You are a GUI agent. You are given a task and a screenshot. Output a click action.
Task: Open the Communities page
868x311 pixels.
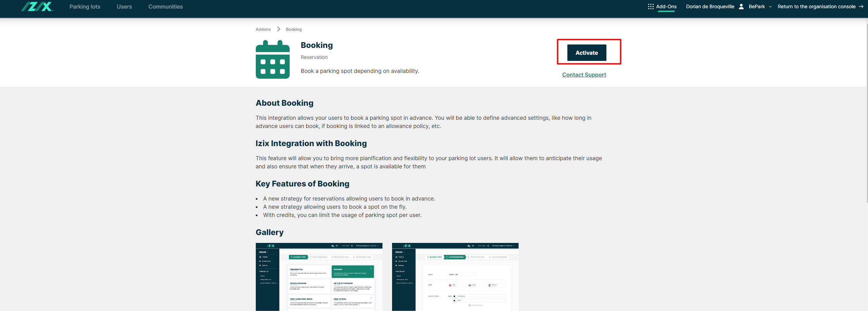point(165,7)
